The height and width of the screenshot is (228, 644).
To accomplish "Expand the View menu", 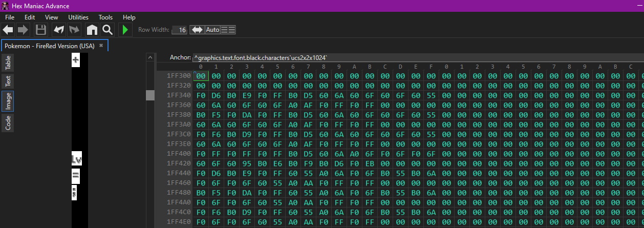I will (52, 17).
